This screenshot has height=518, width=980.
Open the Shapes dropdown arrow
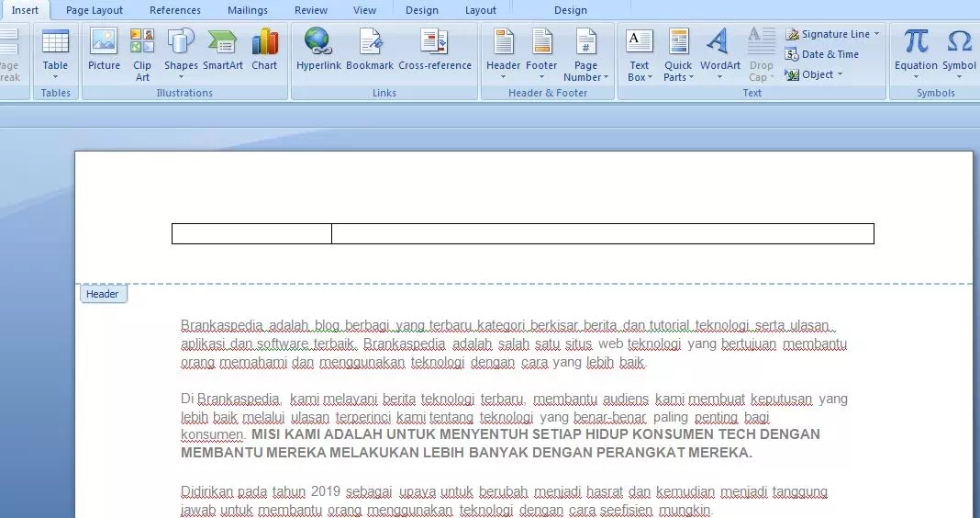(181, 77)
